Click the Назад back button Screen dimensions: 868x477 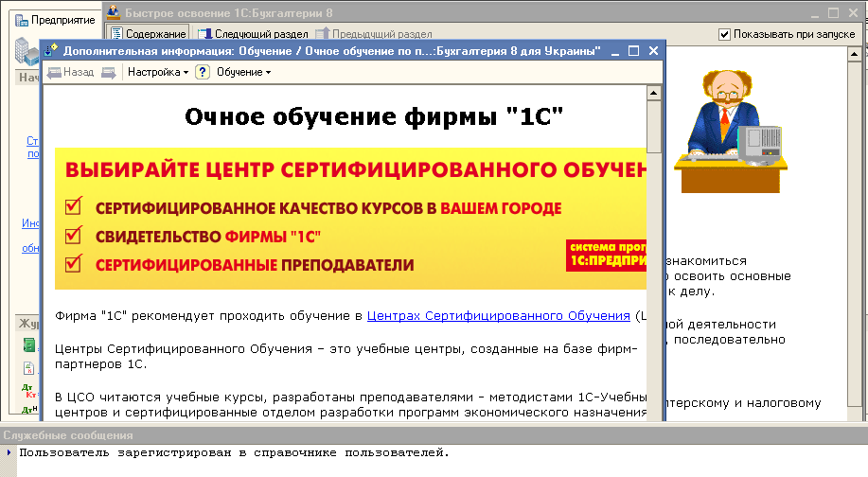(x=71, y=72)
